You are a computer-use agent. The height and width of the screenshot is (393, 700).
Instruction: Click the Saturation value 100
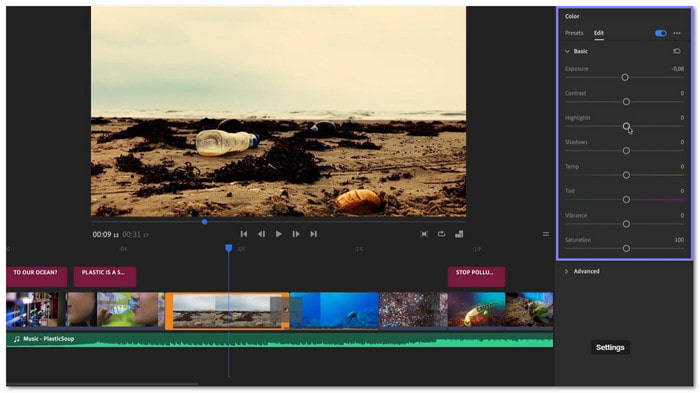679,240
